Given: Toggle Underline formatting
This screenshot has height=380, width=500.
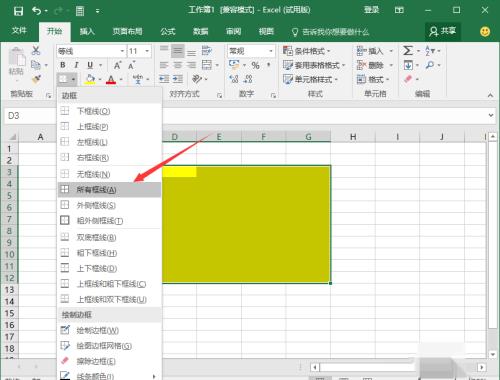Looking at the screenshot, I should click(x=90, y=65).
